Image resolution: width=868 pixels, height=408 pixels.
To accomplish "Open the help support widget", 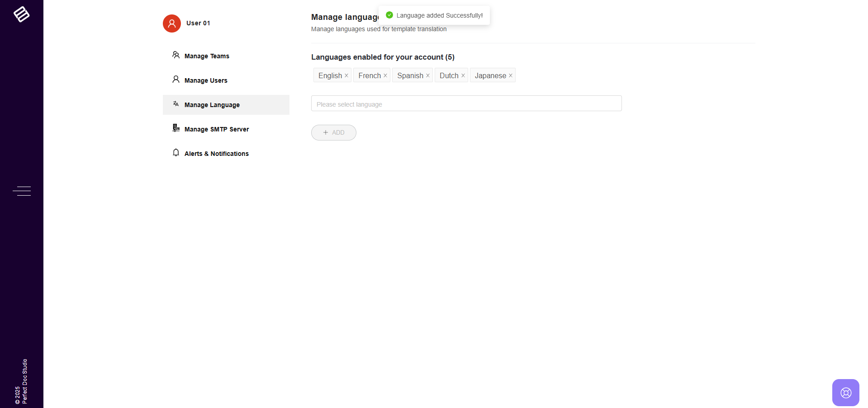I will pos(845,392).
